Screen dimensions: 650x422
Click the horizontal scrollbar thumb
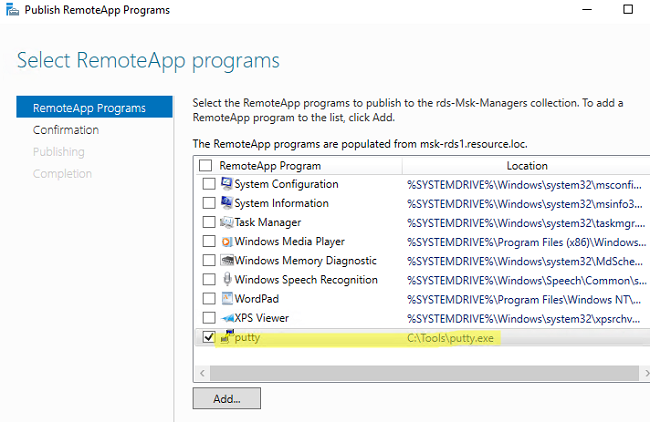pos(424,373)
